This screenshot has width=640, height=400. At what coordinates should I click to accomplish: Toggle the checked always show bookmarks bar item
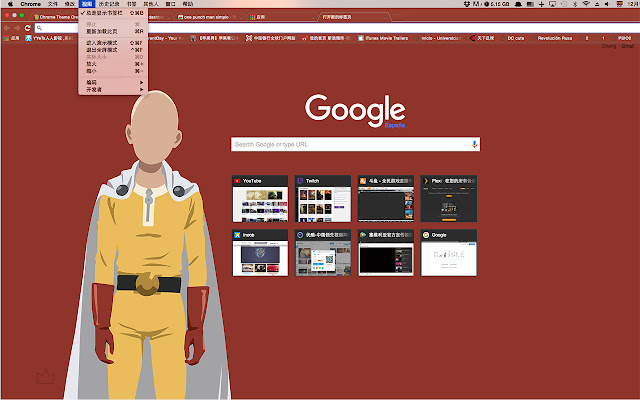coord(113,13)
